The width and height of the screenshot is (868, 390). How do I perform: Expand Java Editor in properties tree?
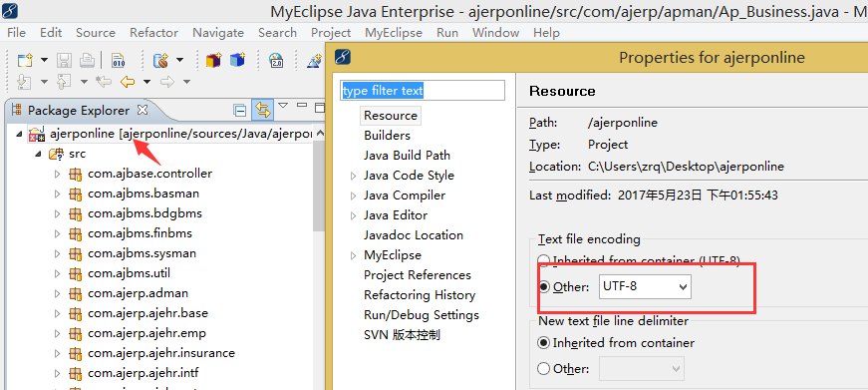(353, 215)
